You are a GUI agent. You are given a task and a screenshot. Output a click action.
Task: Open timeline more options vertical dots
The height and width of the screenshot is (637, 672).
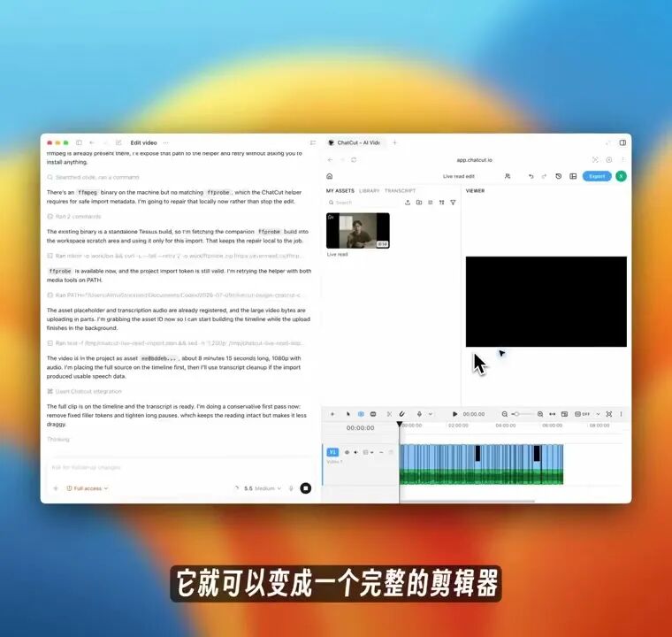pyautogui.click(x=621, y=414)
